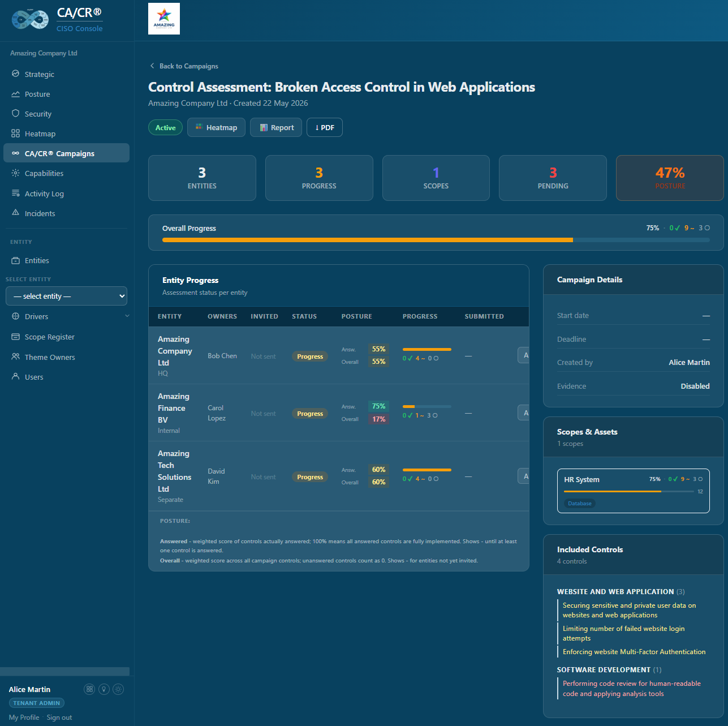The image size is (728, 726).
Task: Click the Users person icon
Action: (15, 376)
